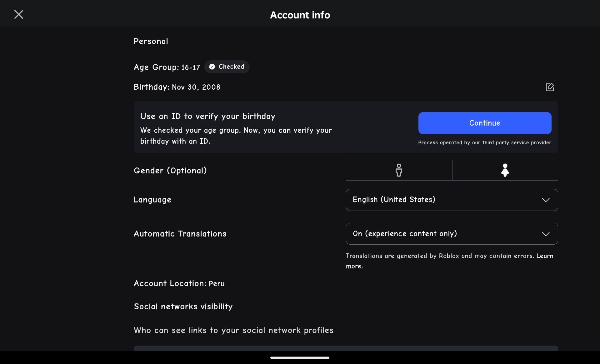Tap the Use an ID to verify heading
Image resolution: width=600 pixels, height=364 pixels.
tap(208, 116)
